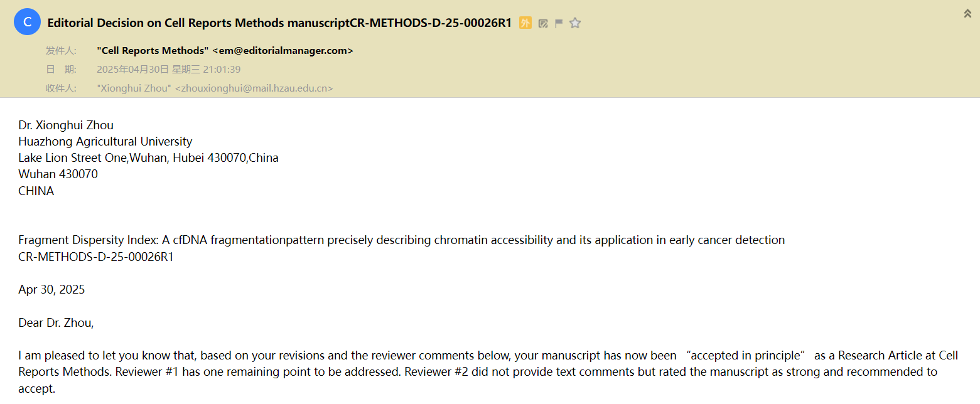Click the "Dear Dr. Zhou," greeting

[56, 323]
